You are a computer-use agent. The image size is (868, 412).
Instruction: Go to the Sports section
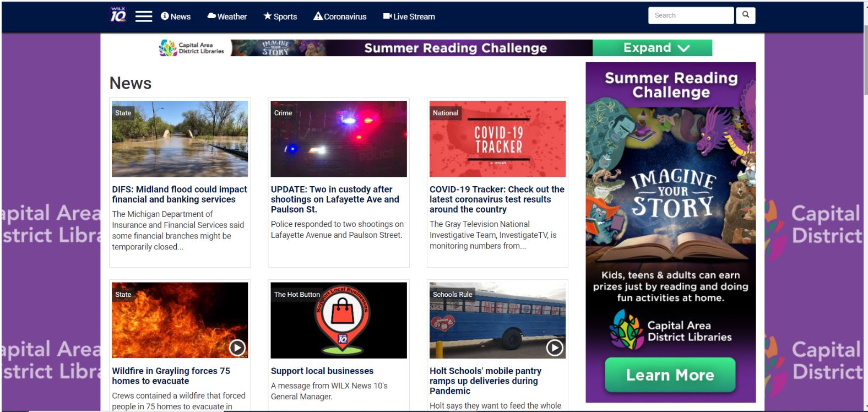tap(280, 17)
